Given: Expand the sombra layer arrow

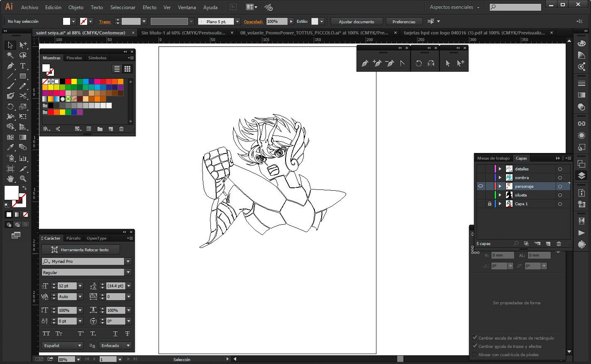Looking at the screenshot, I should [500, 177].
